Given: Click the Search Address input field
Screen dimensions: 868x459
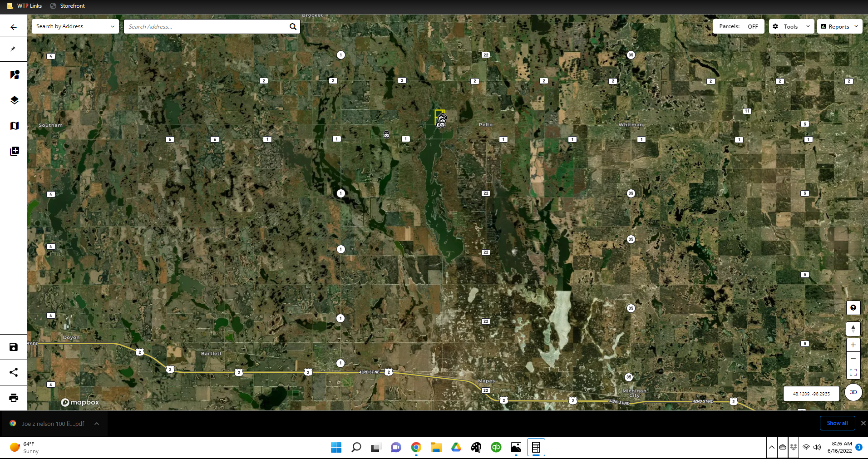Looking at the screenshot, I should [207, 26].
